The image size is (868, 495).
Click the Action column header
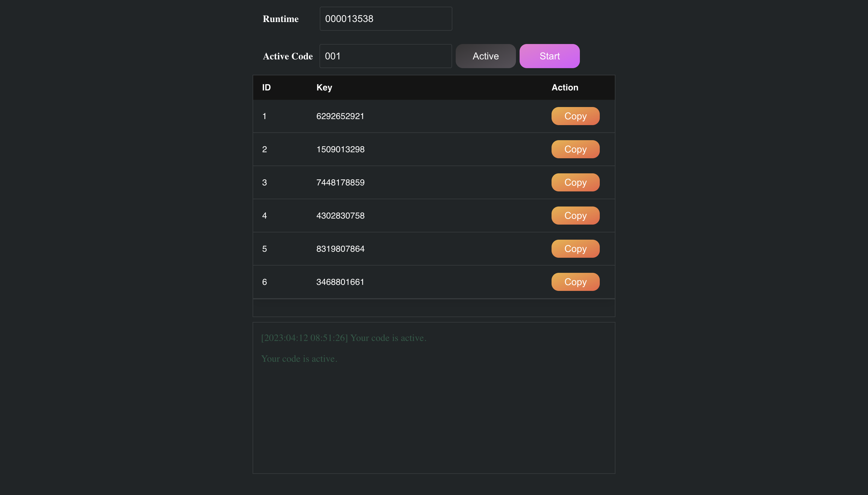pyautogui.click(x=565, y=87)
